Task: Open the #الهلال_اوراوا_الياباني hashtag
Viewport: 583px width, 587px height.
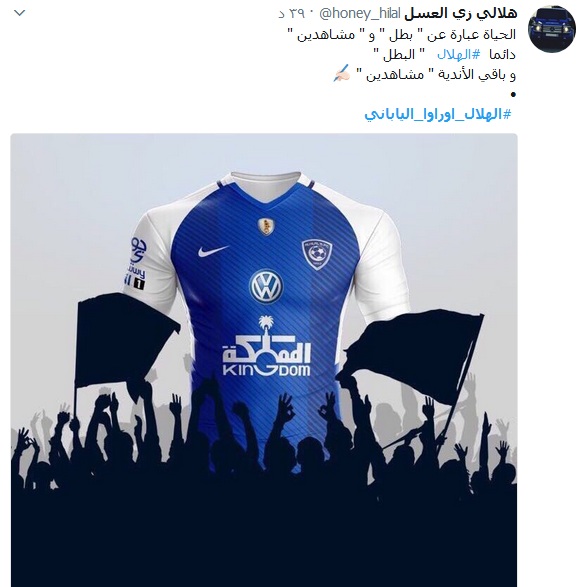Action: click(438, 114)
